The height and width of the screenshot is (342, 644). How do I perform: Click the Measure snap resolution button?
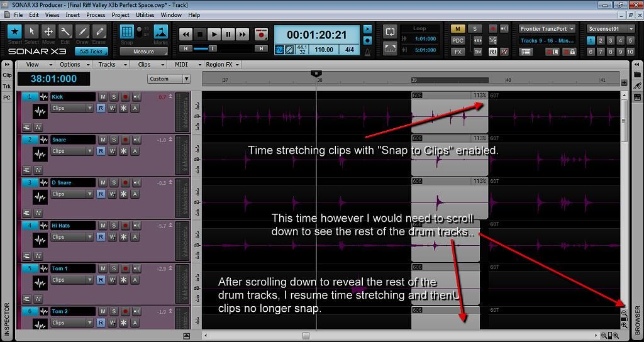(x=143, y=52)
